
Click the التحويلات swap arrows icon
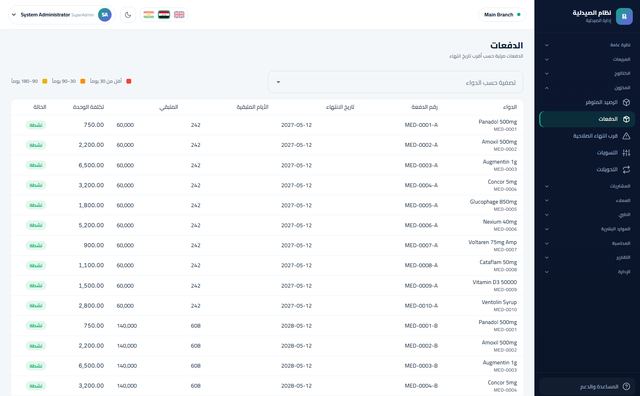626,169
